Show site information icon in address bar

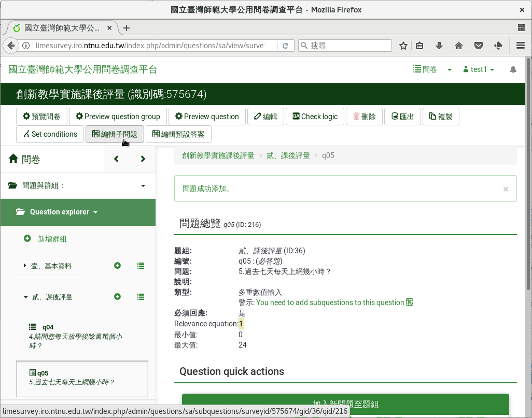26,46
